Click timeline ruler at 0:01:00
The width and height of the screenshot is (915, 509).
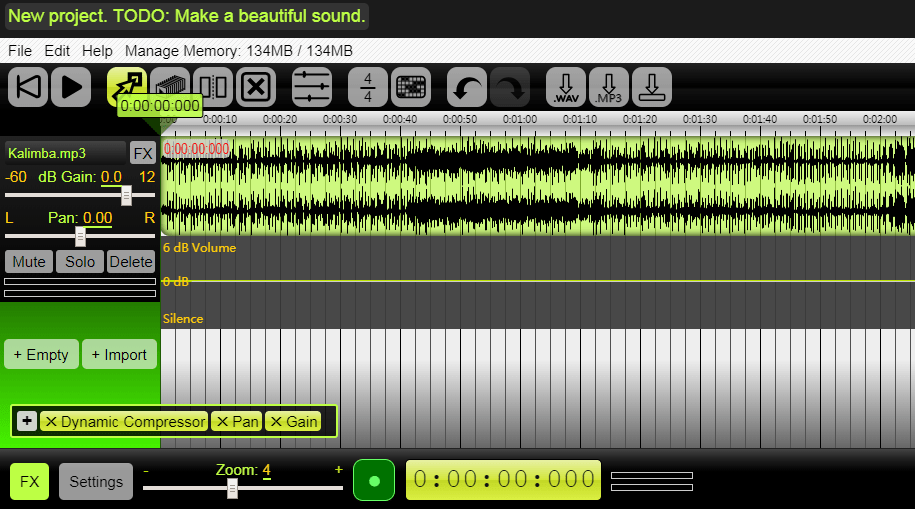coord(520,119)
